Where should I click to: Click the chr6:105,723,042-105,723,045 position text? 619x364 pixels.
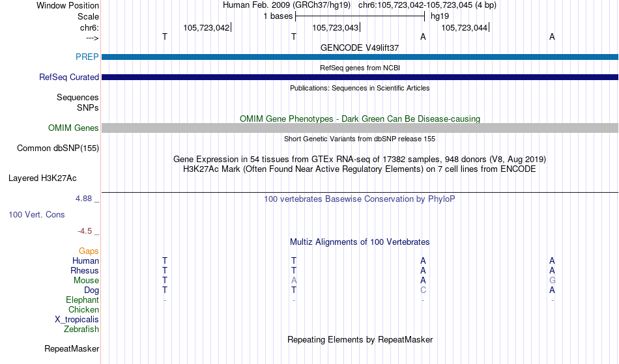427,5
